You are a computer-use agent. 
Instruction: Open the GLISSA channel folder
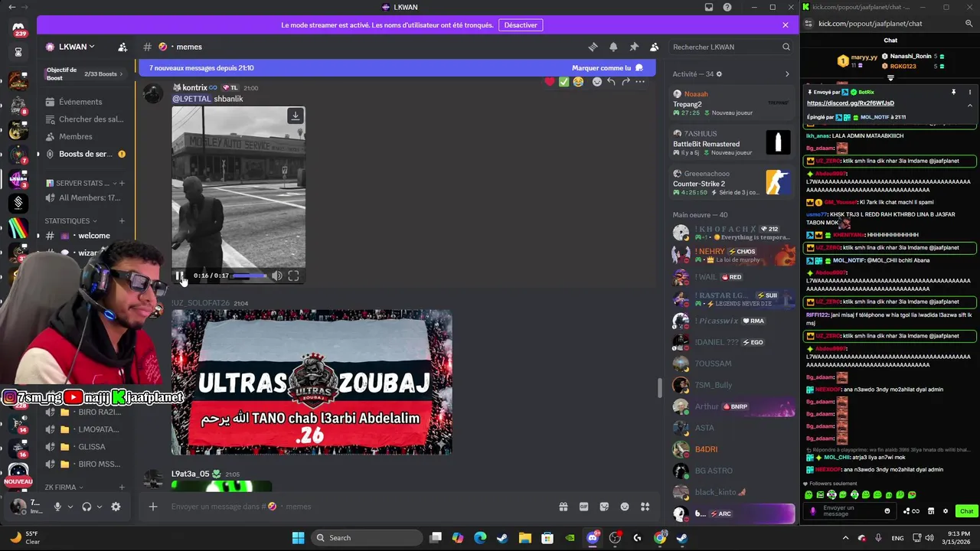86,447
